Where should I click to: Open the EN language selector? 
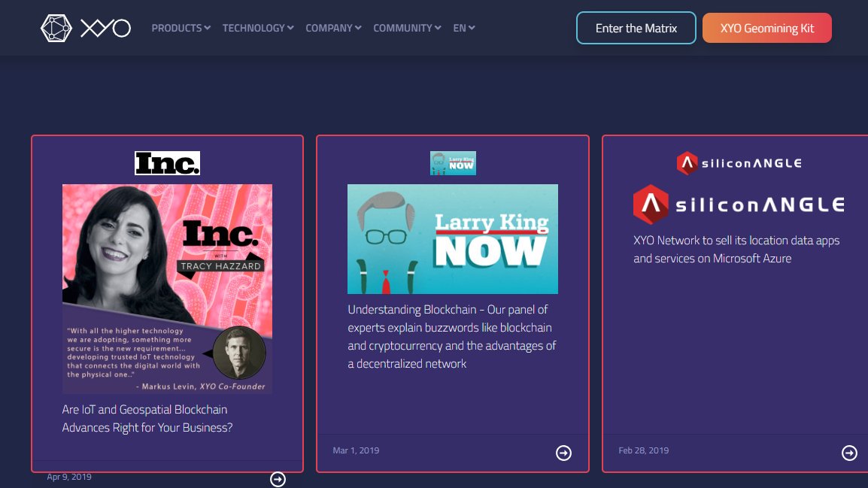pos(464,28)
